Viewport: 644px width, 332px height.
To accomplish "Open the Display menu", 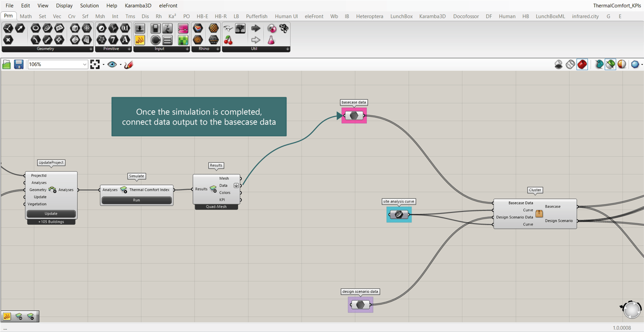I will click(x=64, y=6).
